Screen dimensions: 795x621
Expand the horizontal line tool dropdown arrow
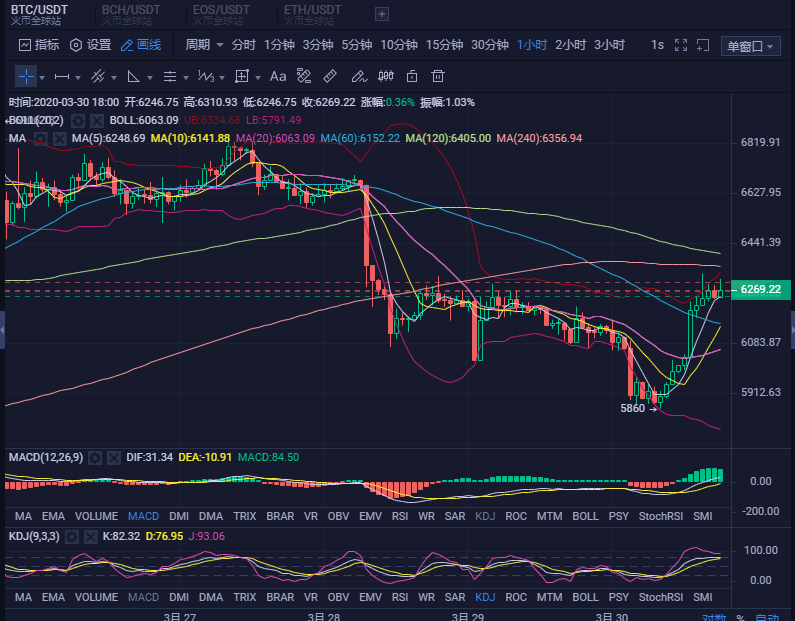[x=78, y=78]
